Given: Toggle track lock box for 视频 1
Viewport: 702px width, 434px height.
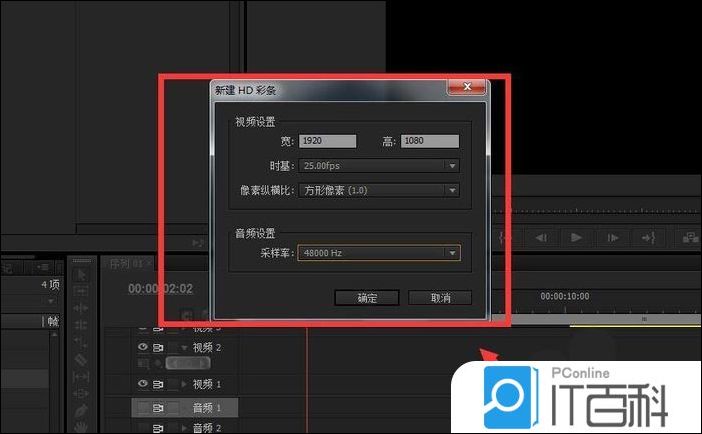Looking at the screenshot, I should 173,384.
